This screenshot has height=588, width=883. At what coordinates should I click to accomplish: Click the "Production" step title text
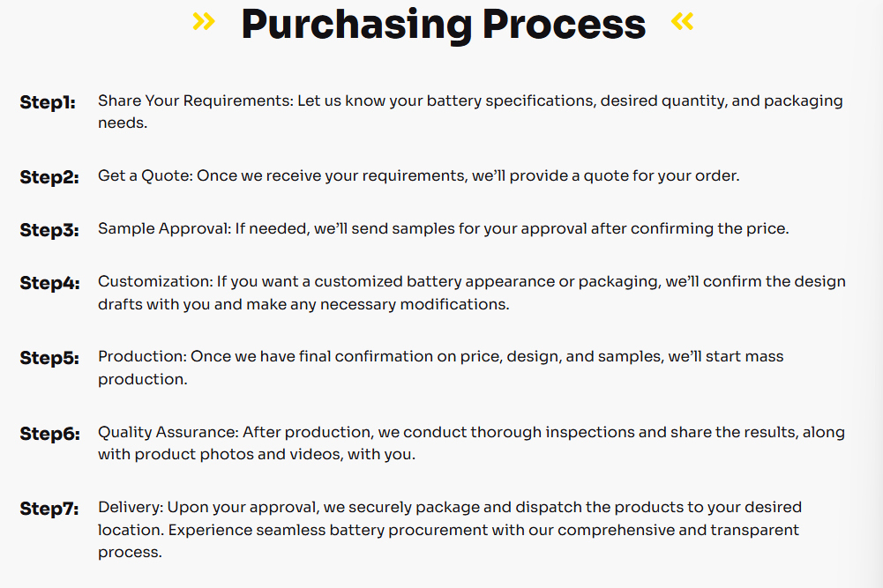click(138, 356)
